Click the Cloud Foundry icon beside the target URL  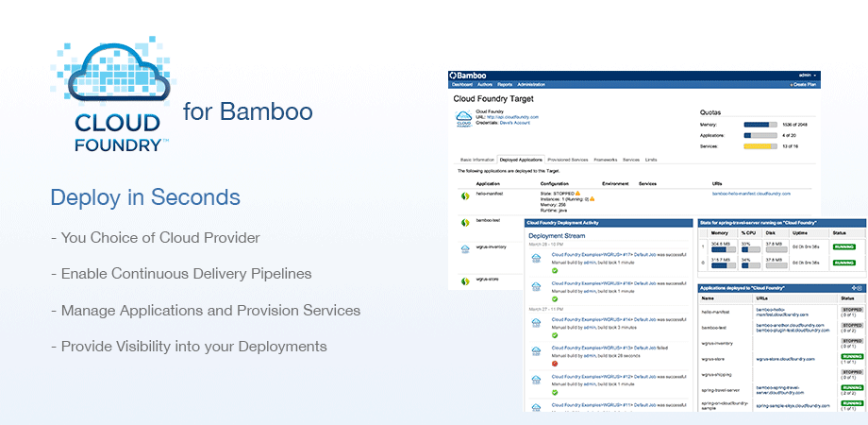pos(463,119)
